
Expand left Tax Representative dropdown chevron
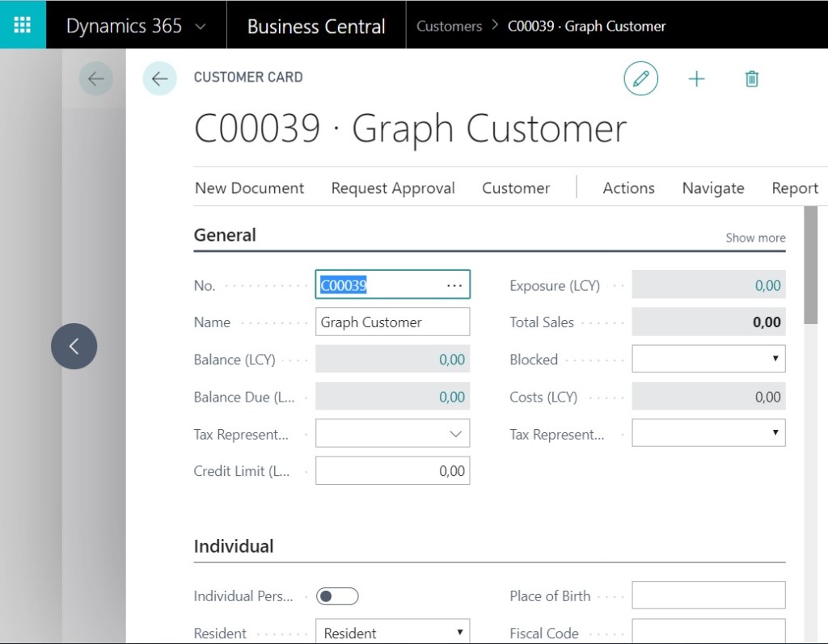tap(456, 434)
